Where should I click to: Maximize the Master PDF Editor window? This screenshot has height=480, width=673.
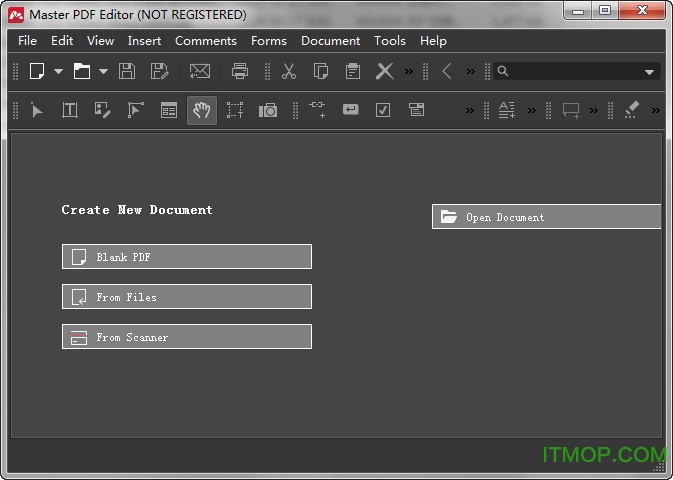click(605, 10)
